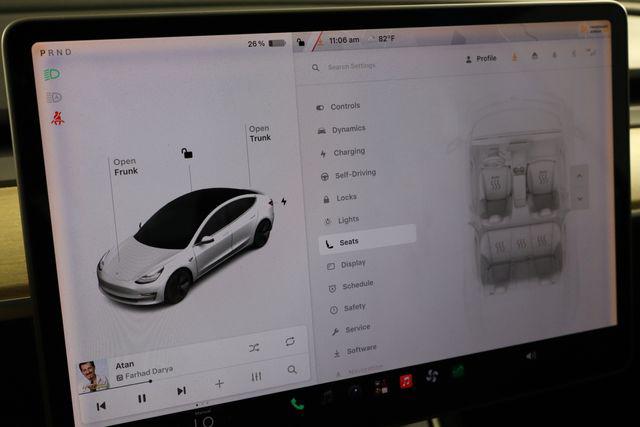
Task: Open the Service settings menu
Action: tap(351, 329)
